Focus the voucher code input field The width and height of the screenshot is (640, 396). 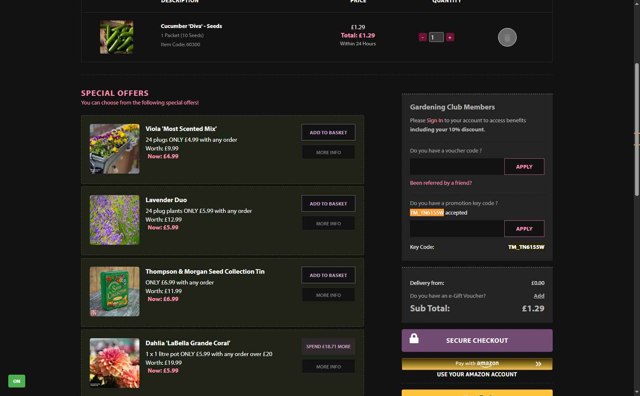[x=457, y=167]
